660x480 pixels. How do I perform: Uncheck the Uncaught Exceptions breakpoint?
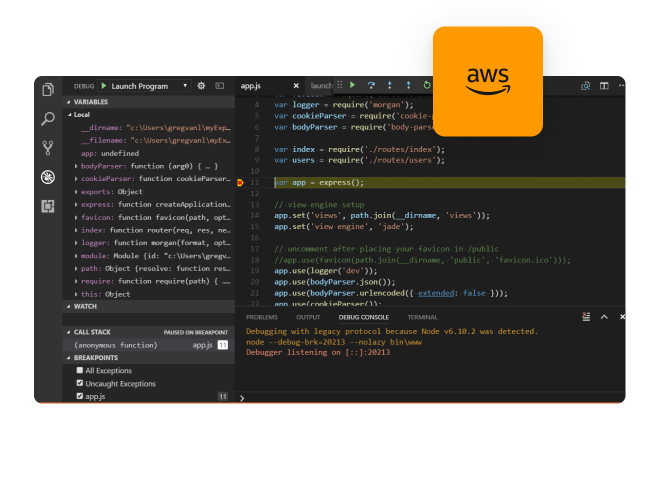[x=80, y=383]
